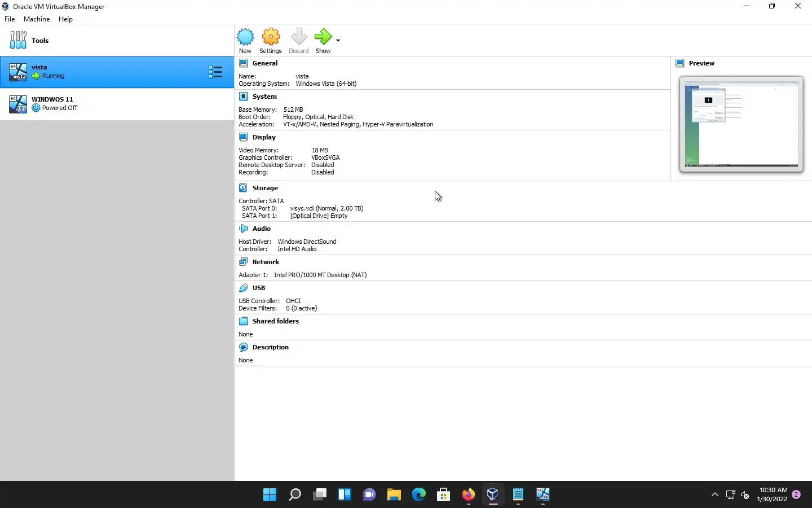Click the Preview panel icon
812x508 pixels.
[x=680, y=63]
